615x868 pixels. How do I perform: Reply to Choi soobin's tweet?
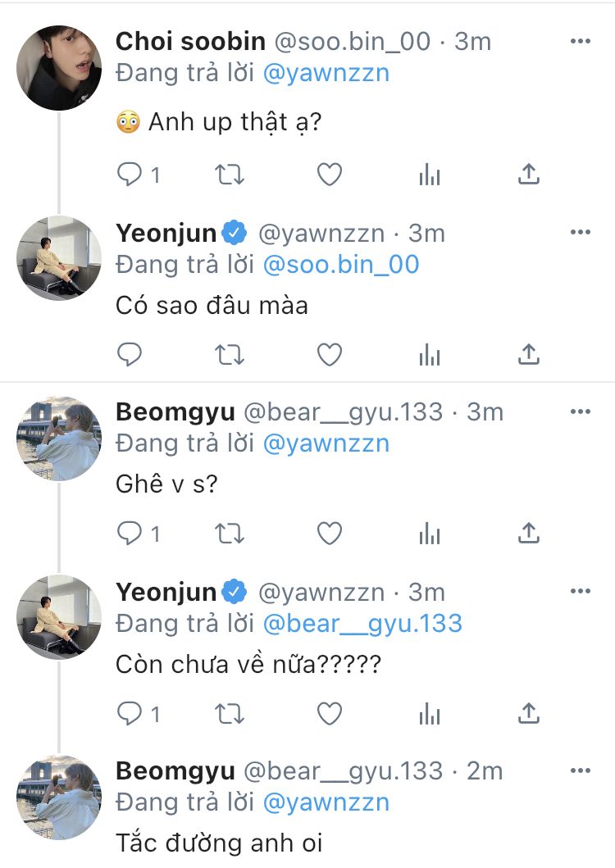point(130,174)
